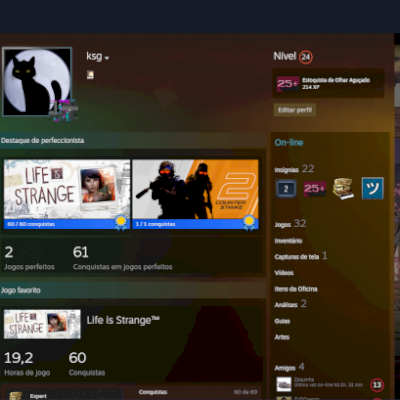Click the Jogos perfeitos count 2

[x=29, y=258]
